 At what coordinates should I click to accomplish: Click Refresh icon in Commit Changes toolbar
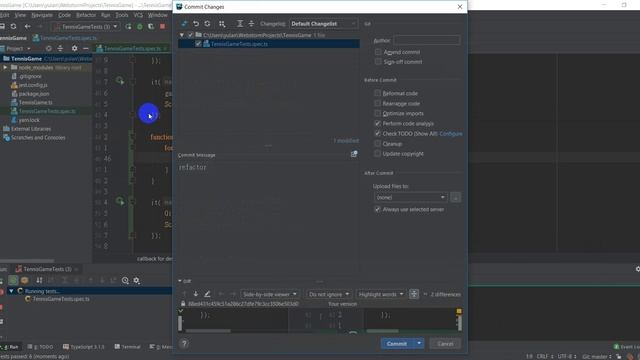point(207,24)
